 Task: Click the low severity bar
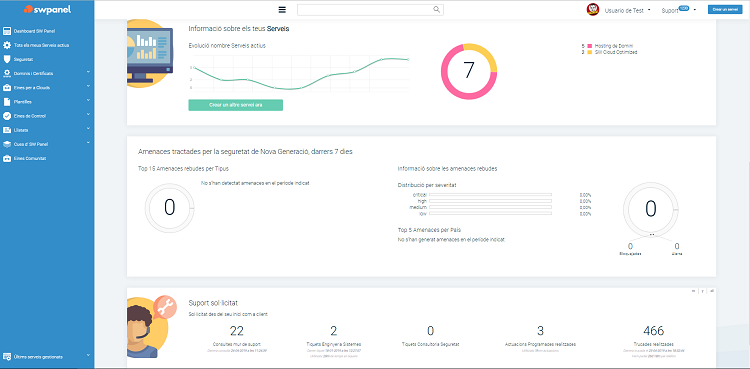[x=490, y=213]
